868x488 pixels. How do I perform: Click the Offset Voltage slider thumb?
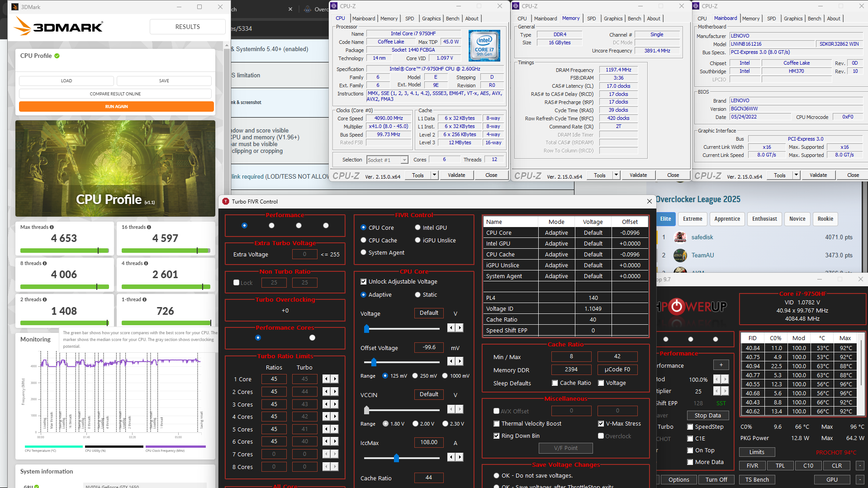(x=374, y=362)
